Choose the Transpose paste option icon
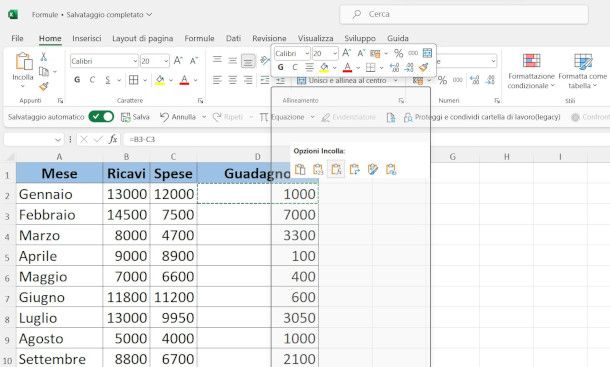The width and height of the screenshot is (610, 367). pos(354,169)
